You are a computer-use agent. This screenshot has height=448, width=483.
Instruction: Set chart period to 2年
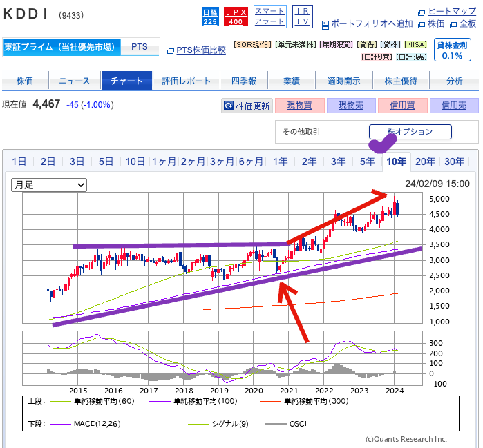click(310, 162)
